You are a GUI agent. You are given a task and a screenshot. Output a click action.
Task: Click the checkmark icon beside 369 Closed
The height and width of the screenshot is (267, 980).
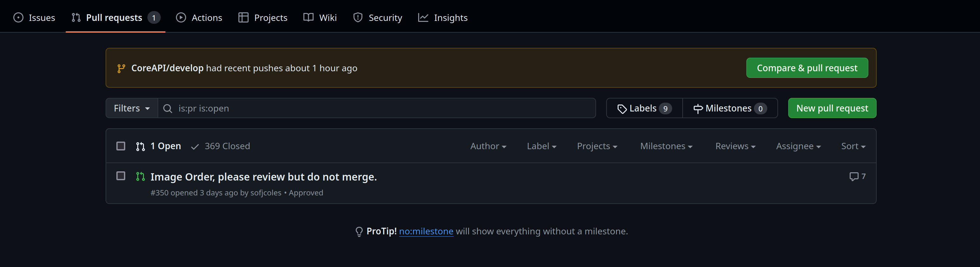(195, 147)
